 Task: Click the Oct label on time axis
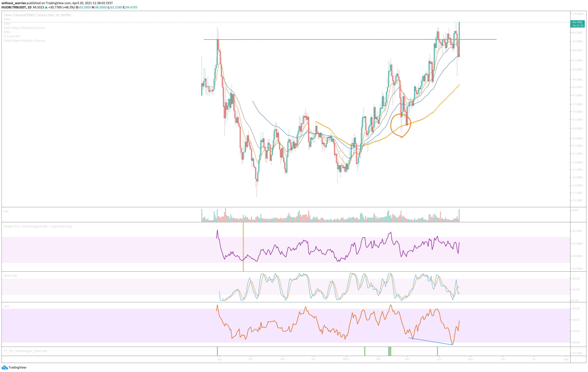click(250, 359)
